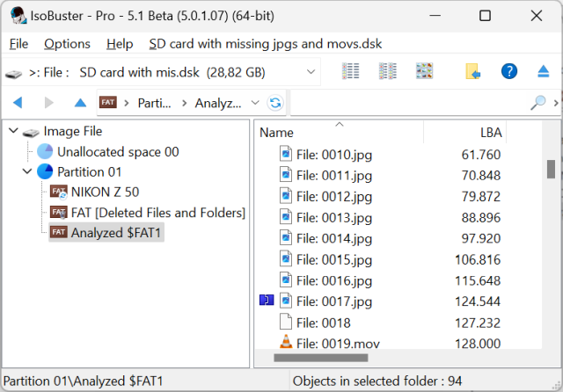
Task: Open the SD card image file menu
Action: [x=266, y=44]
